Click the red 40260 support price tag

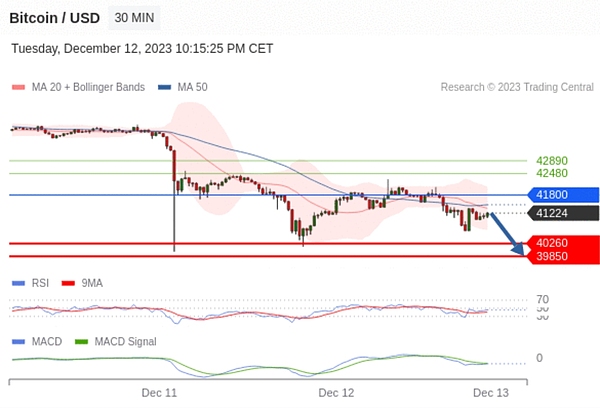565,243
